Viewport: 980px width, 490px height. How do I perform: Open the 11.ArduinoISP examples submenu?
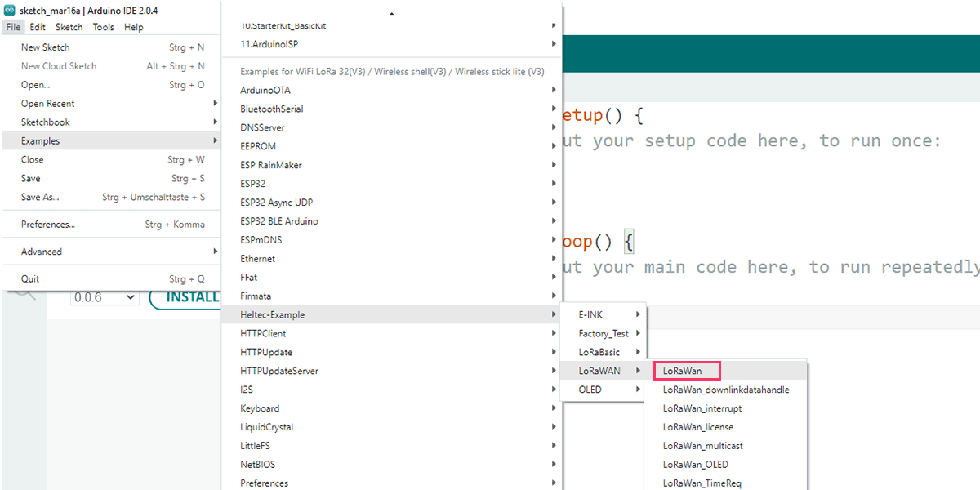click(392, 44)
